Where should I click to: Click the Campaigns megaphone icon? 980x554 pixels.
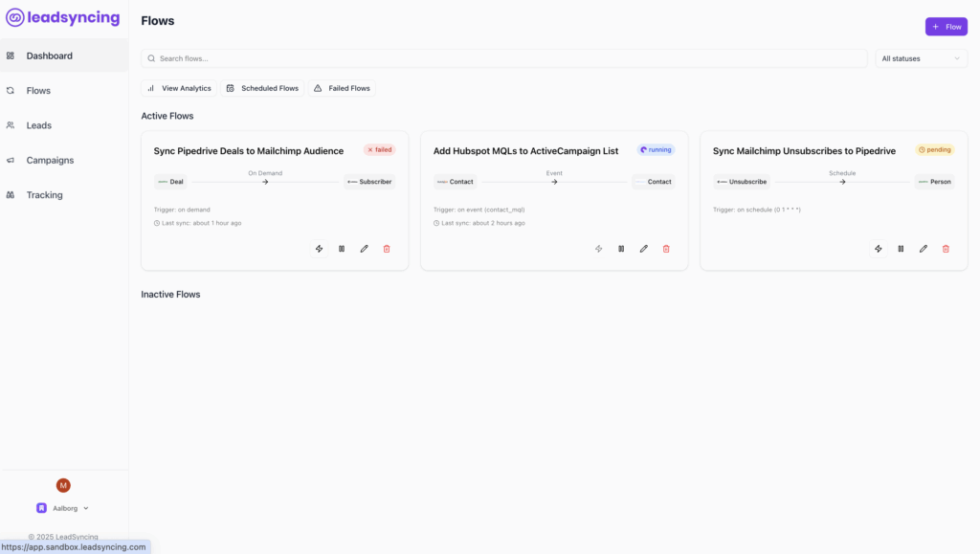(11, 161)
